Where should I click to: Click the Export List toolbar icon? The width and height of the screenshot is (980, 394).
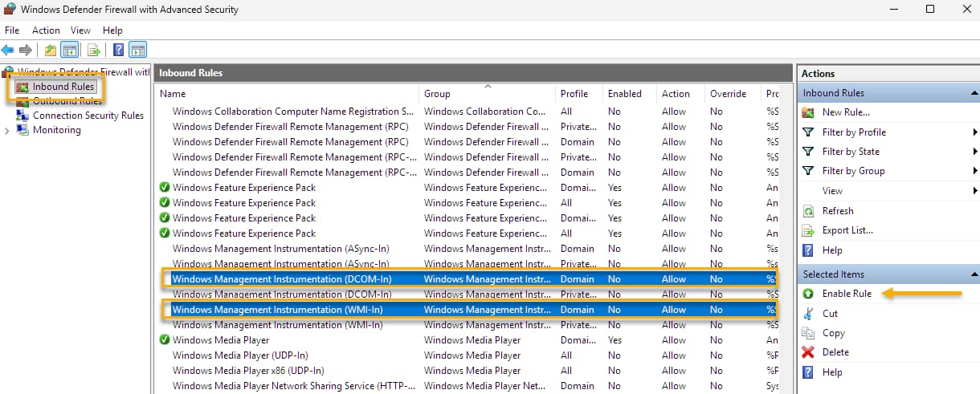(93, 50)
